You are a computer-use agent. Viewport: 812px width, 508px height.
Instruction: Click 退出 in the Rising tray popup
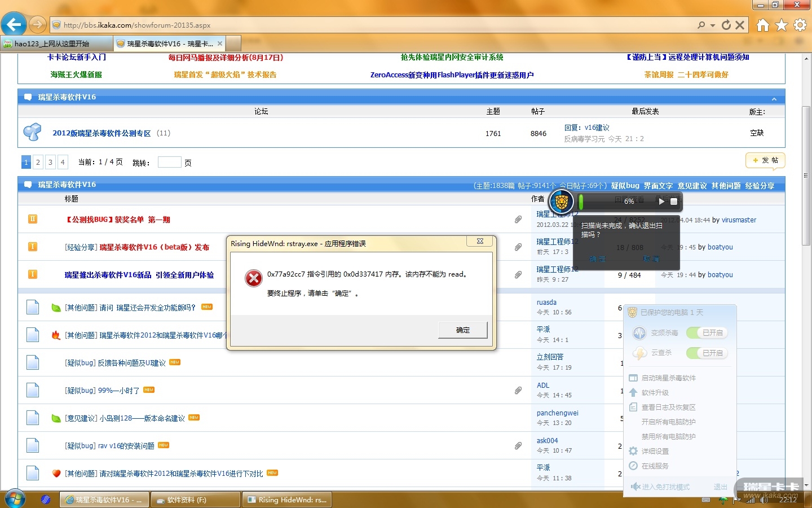(720, 487)
